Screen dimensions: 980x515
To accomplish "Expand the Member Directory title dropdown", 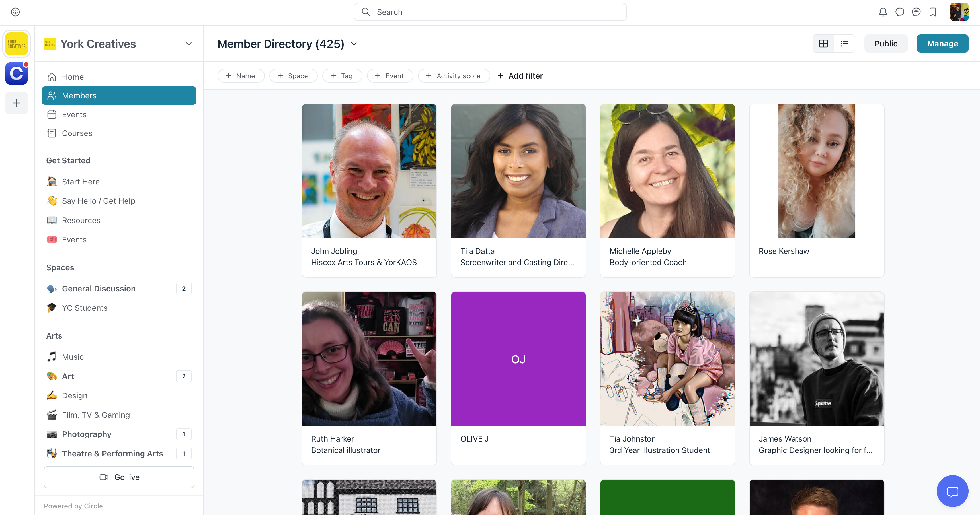I will pos(354,44).
